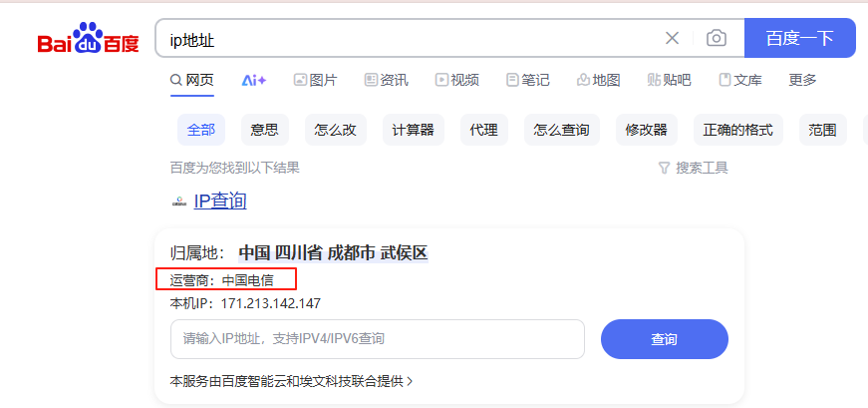The image size is (868, 408).
Task: Click the 百度一下 search button
Action: (800, 38)
